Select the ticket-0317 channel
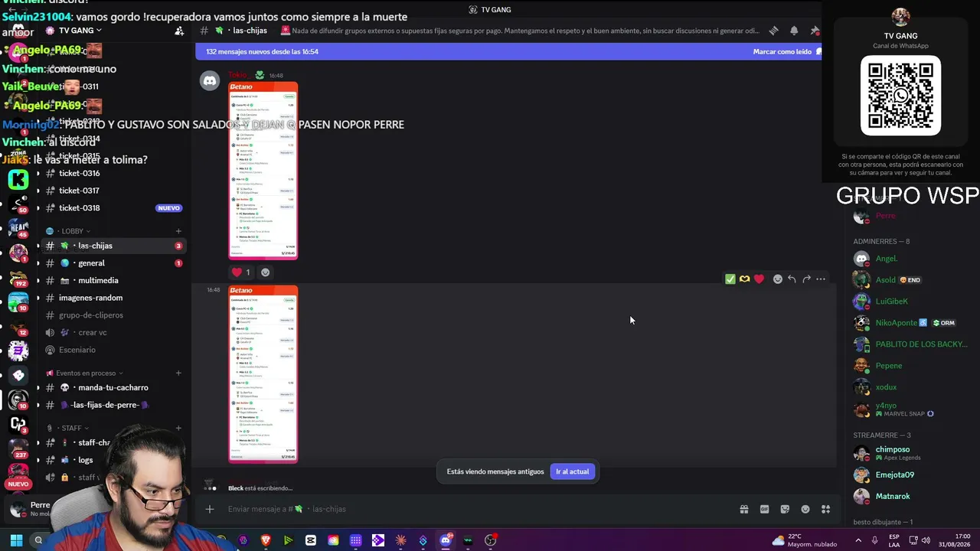This screenshot has height=551, width=980. pos(113,191)
